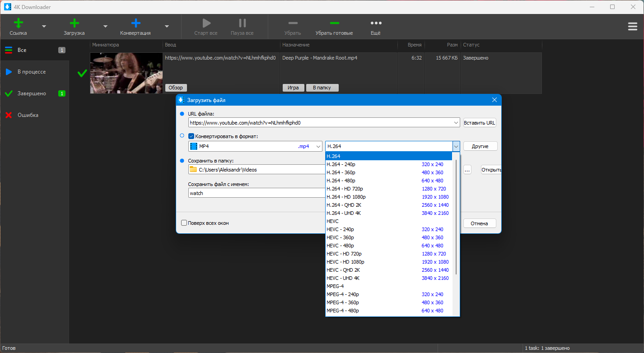The image size is (644, 353).
Task: Enable Поверх всех окон
Action: (184, 223)
